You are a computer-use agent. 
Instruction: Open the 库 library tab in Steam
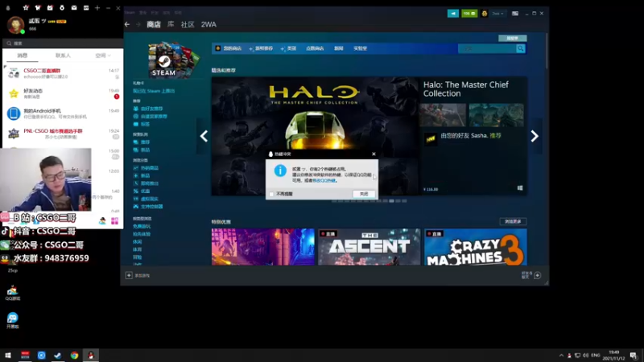(171, 25)
